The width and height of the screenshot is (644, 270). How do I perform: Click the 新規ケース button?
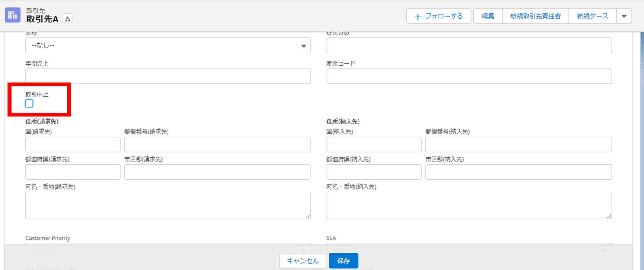click(593, 16)
